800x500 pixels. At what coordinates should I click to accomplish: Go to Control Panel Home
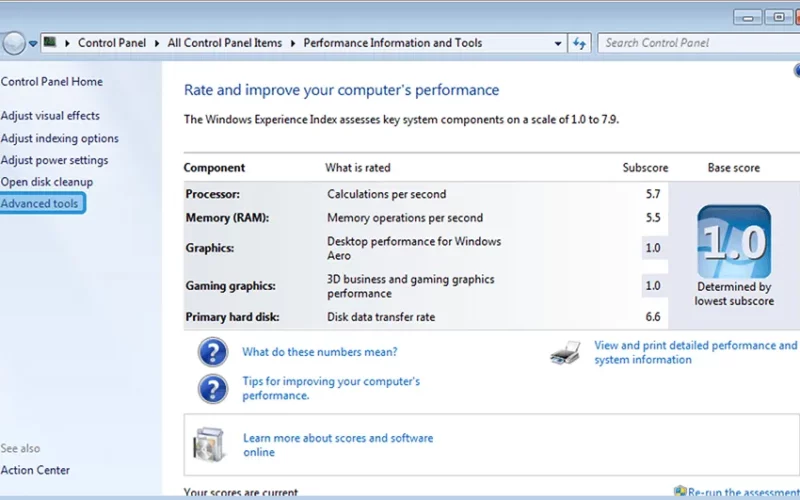[x=52, y=82]
